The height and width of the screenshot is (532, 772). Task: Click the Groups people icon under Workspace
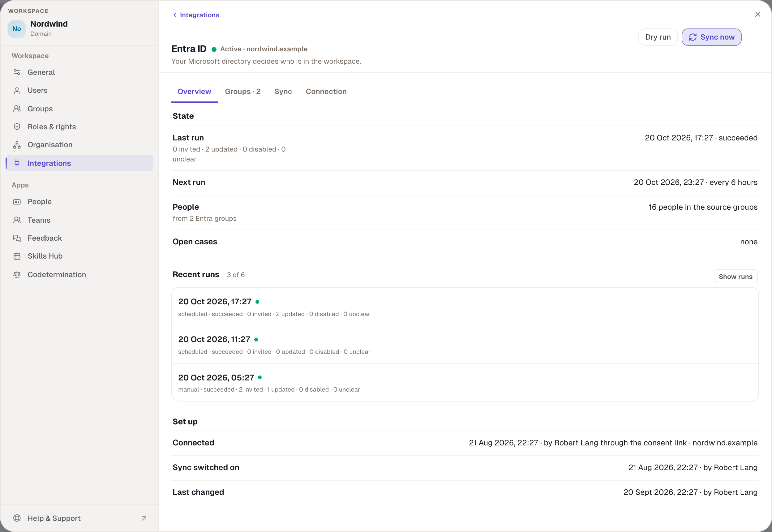pos(17,109)
